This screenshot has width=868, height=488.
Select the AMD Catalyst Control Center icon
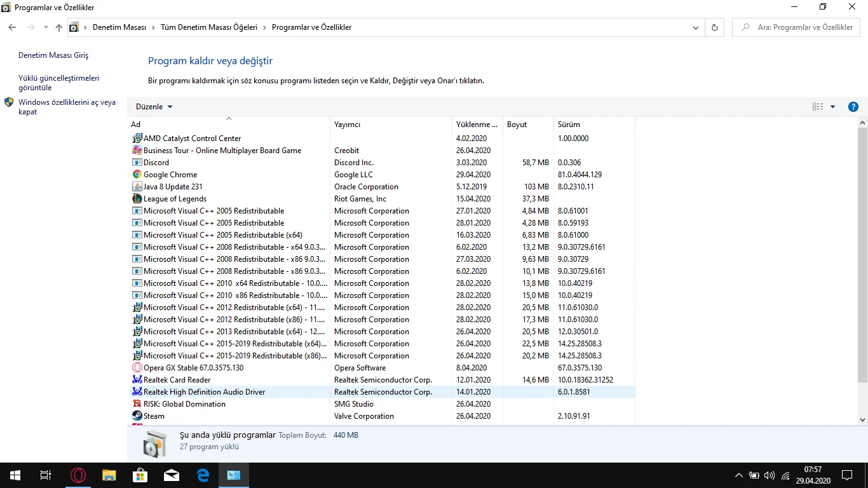[137, 139]
